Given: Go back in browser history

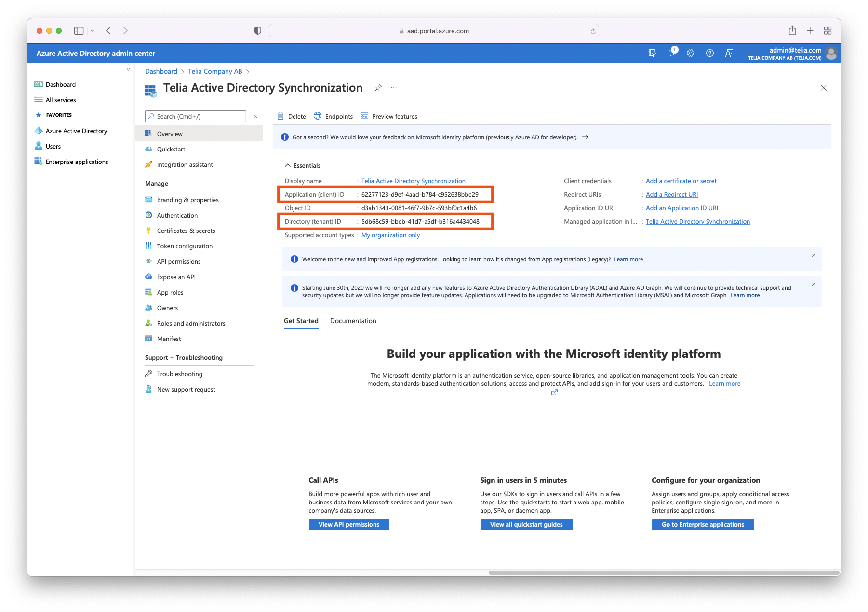Looking at the screenshot, I should pos(108,31).
